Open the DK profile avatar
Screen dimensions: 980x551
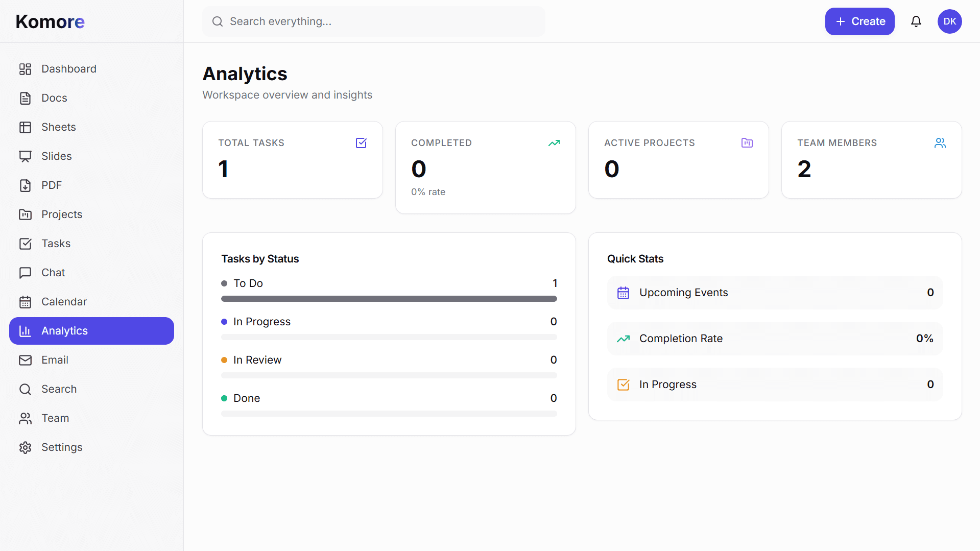tap(950, 21)
